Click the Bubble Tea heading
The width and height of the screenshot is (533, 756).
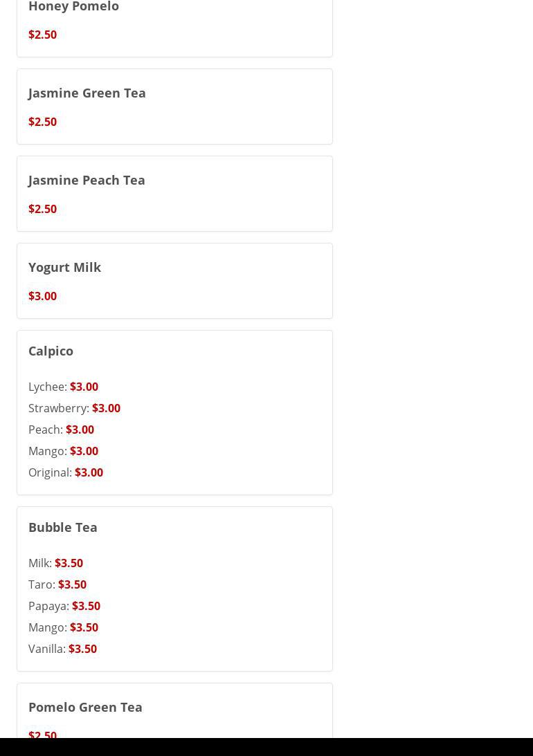(x=62, y=527)
